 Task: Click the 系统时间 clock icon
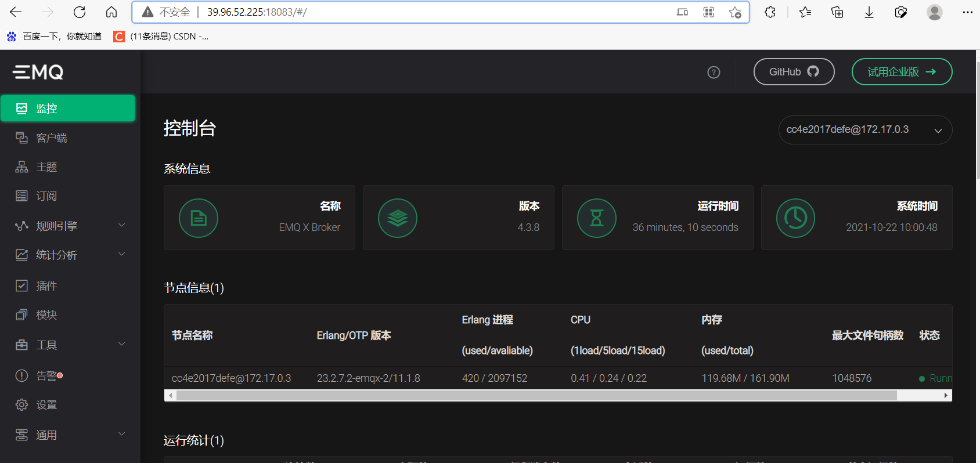(x=796, y=218)
